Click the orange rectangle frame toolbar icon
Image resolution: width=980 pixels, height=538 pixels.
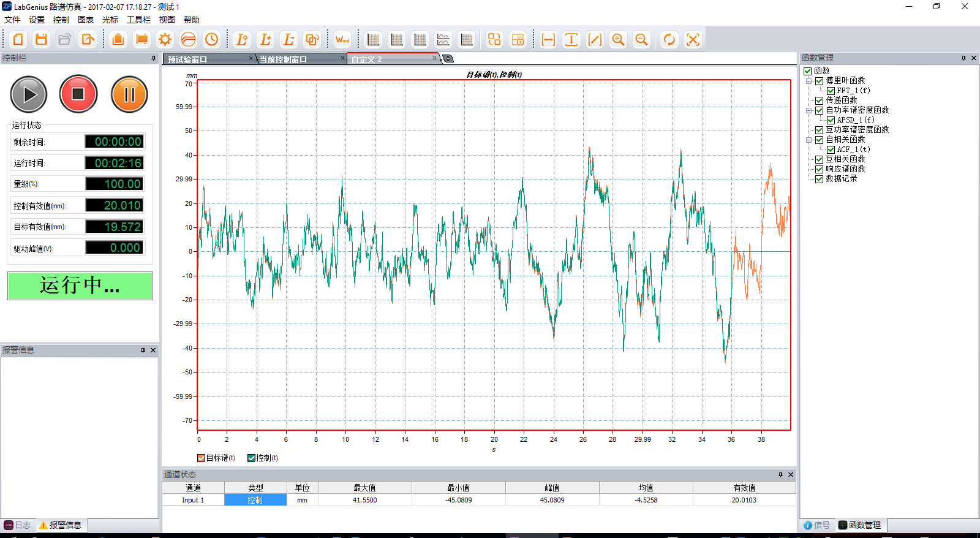click(141, 40)
